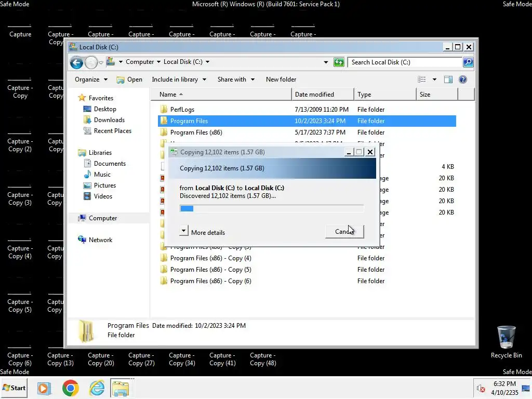Launch Google Chrome from taskbar
Screen dimensions: 532x399
[70, 388]
